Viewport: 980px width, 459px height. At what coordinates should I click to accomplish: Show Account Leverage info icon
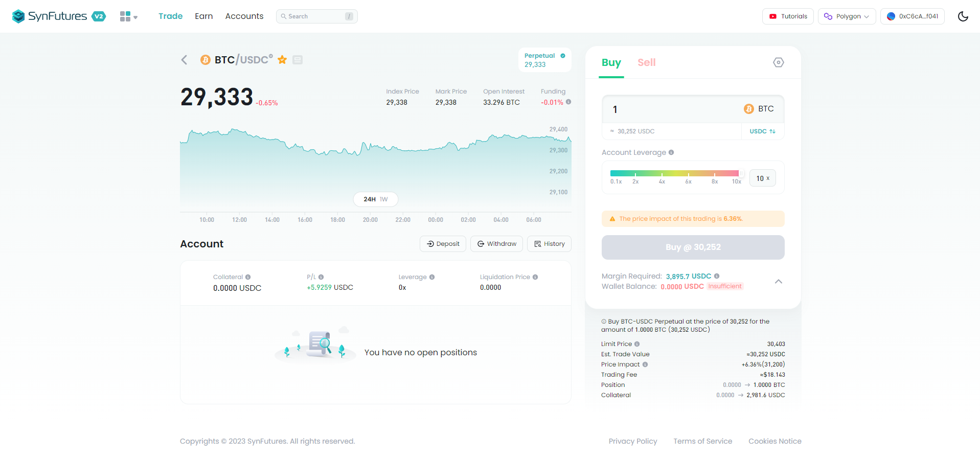pos(671,152)
